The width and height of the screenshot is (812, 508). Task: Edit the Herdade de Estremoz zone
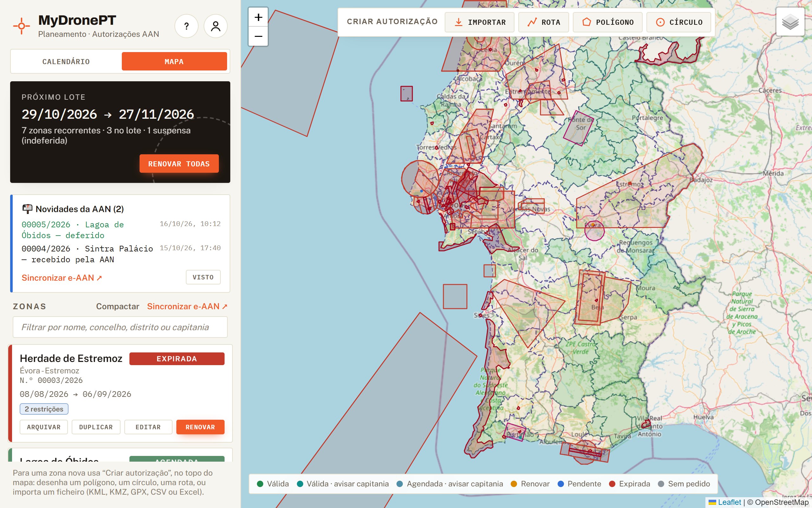[148, 427]
